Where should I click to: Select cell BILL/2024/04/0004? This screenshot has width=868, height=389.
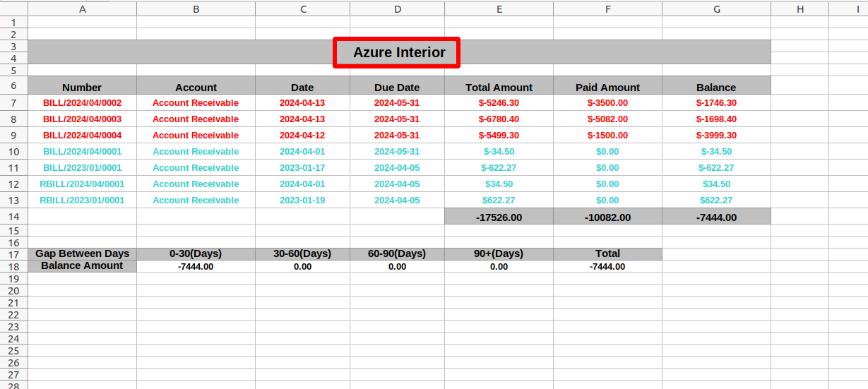82,136
